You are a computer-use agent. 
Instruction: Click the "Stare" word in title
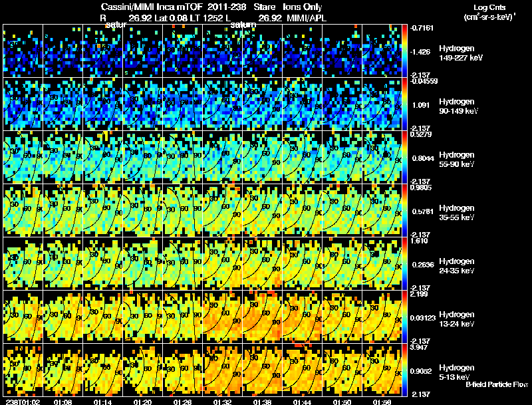click(264, 7)
